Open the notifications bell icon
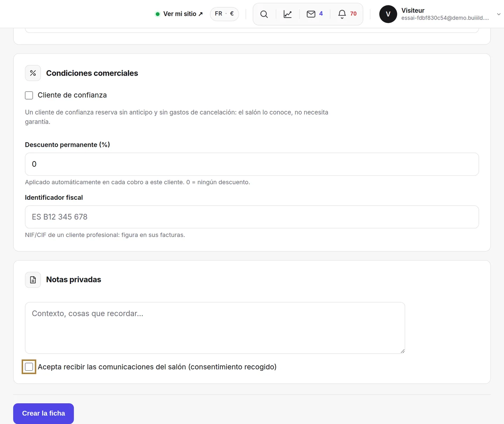This screenshot has width=504, height=424. tap(342, 14)
